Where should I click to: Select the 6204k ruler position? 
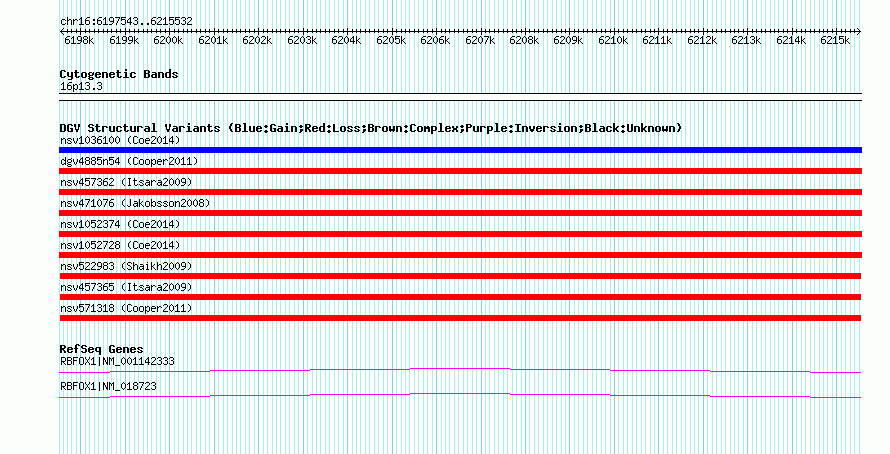pos(346,41)
